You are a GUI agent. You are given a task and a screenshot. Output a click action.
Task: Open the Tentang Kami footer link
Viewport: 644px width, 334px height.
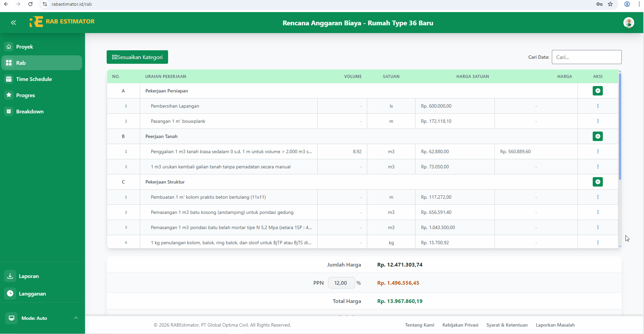(x=419, y=325)
